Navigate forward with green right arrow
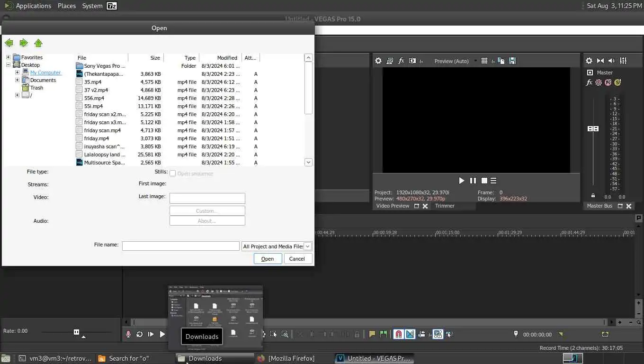 24,43
